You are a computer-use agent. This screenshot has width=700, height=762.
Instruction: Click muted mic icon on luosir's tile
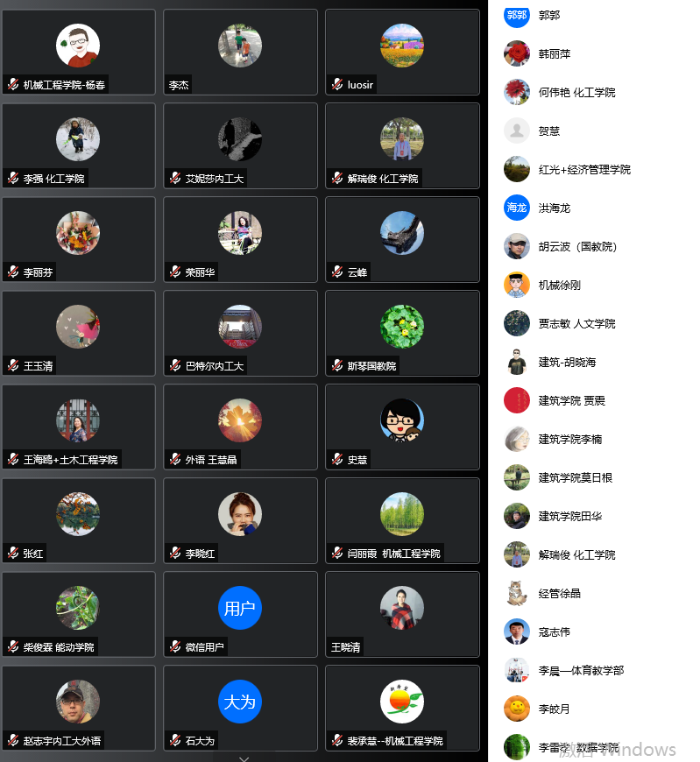point(337,85)
